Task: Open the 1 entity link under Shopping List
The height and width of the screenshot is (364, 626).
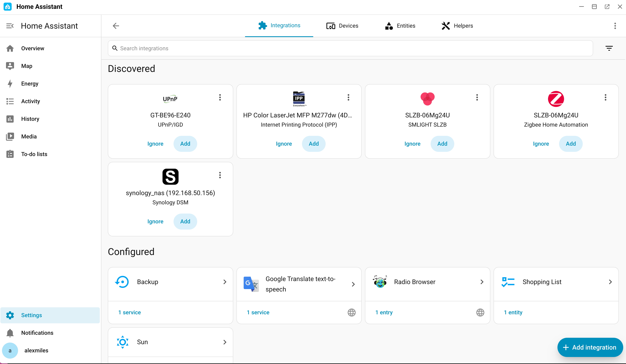Action: tap(513, 312)
